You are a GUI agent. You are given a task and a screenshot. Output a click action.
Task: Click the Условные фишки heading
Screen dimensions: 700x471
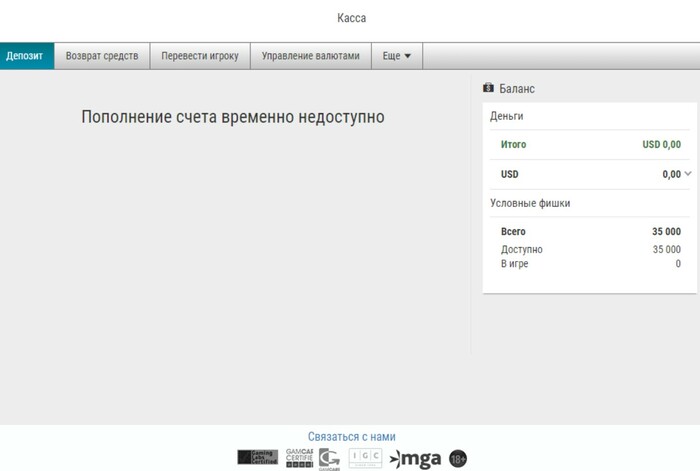(530, 203)
